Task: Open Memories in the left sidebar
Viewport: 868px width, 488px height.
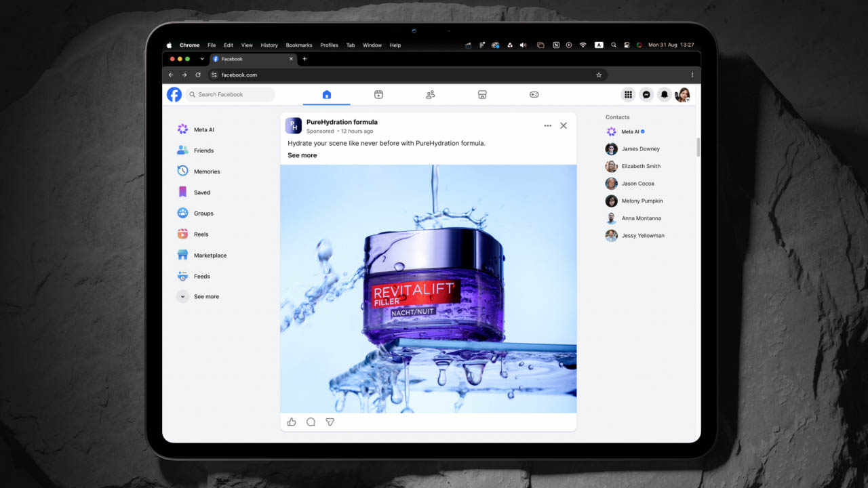Action: [199, 171]
